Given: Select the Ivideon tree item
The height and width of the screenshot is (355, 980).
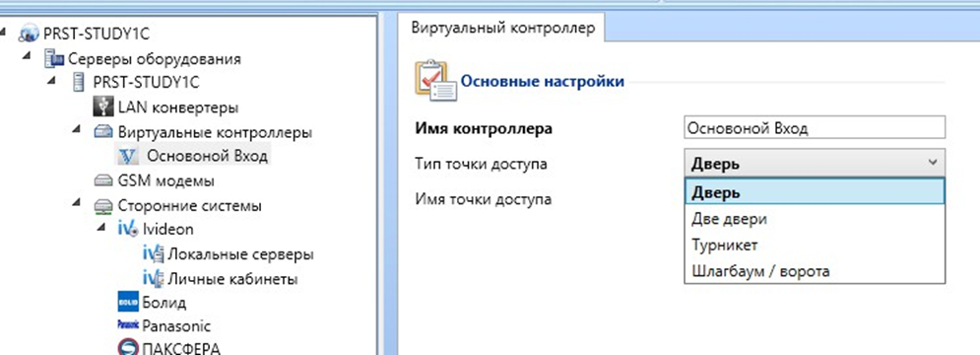Looking at the screenshot, I should 167,229.
